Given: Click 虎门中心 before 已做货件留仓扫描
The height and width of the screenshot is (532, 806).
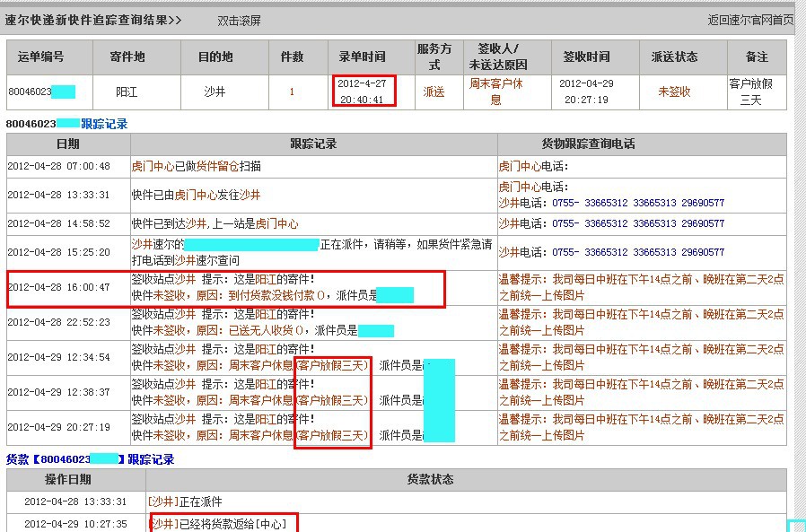Looking at the screenshot, I should (153, 166).
